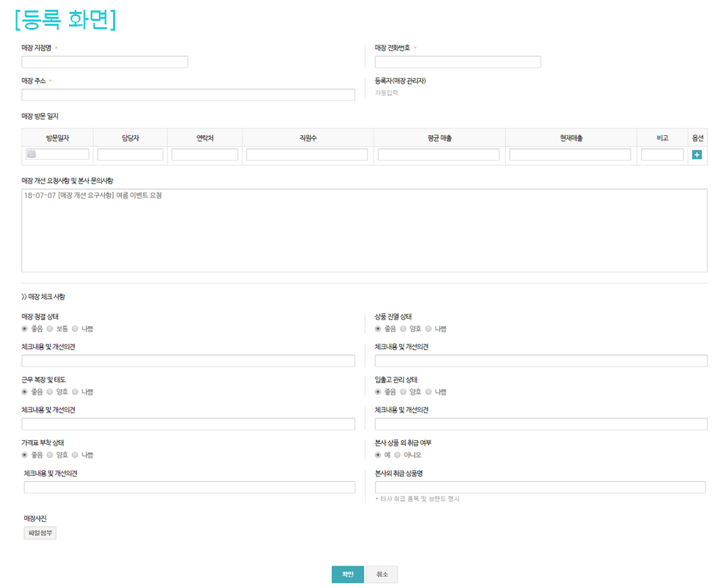This screenshot has height=588, width=713.
Task: Set 근무 복장 및 태도 to 나쁨
Action: coord(75,392)
